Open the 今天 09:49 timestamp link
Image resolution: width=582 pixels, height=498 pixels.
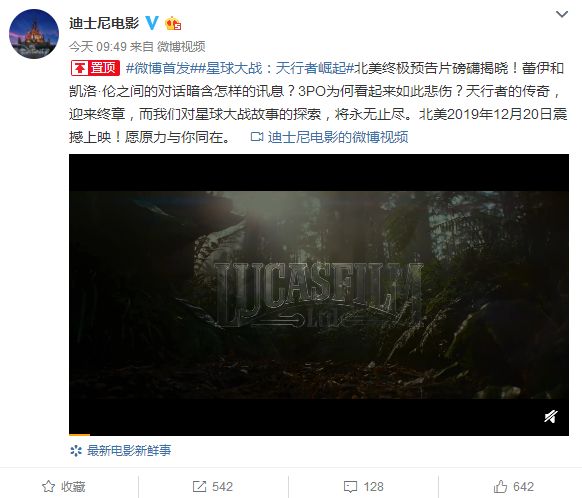[x=98, y=47]
